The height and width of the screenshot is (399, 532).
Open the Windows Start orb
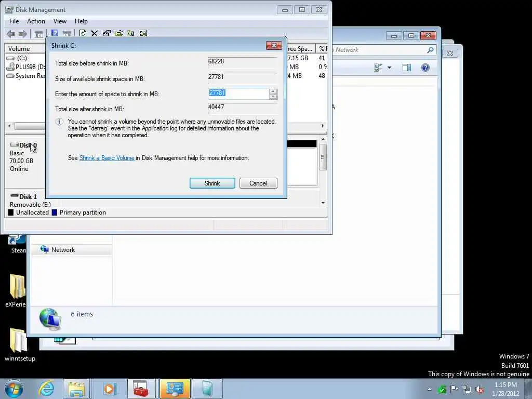point(14,389)
